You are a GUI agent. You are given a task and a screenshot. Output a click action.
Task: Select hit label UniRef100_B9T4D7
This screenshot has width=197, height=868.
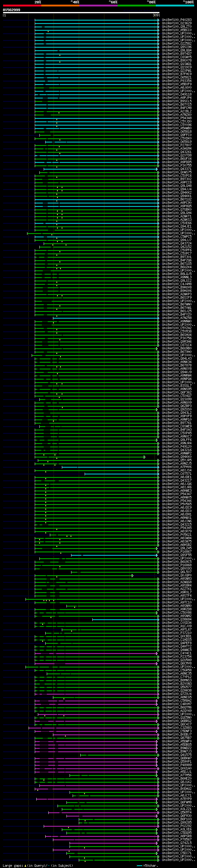177,54
